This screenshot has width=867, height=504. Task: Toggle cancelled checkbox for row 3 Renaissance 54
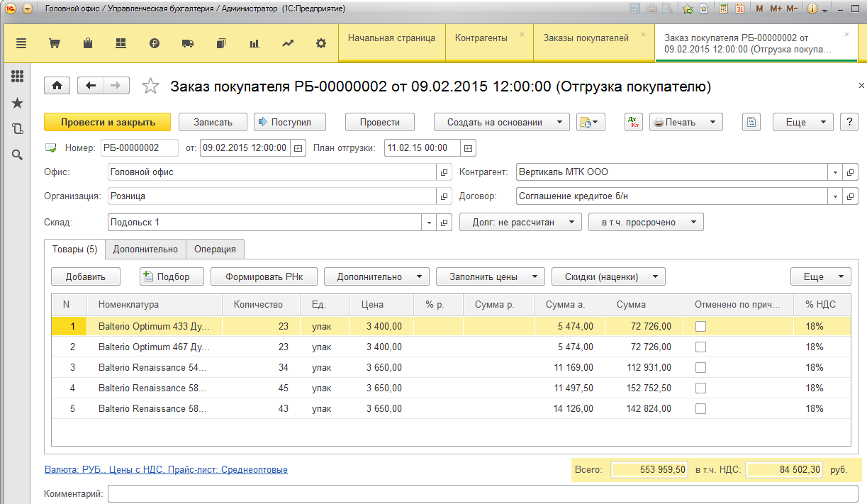click(700, 368)
